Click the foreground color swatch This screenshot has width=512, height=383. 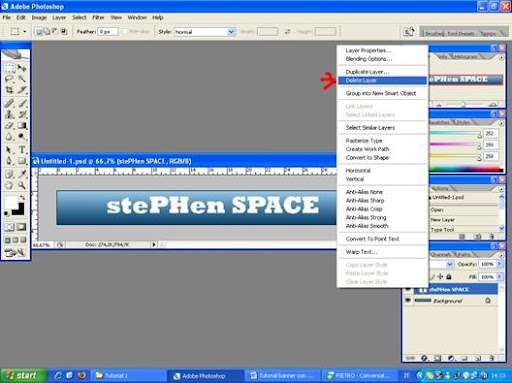click(x=11, y=202)
